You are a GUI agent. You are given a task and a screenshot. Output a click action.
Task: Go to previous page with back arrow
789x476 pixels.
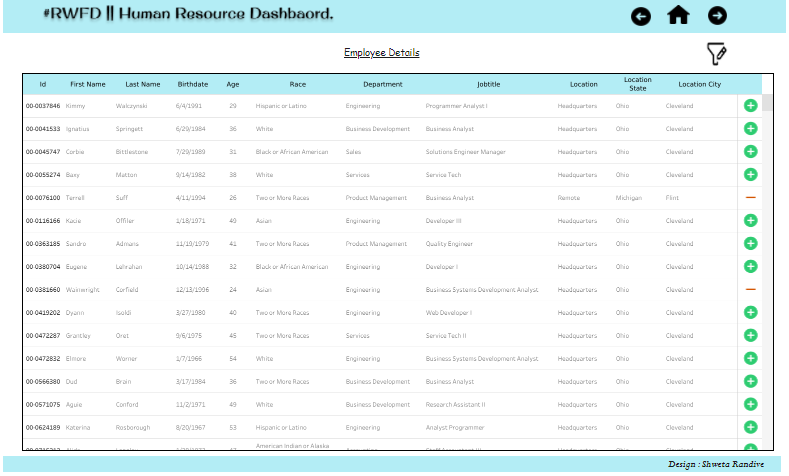(641, 16)
